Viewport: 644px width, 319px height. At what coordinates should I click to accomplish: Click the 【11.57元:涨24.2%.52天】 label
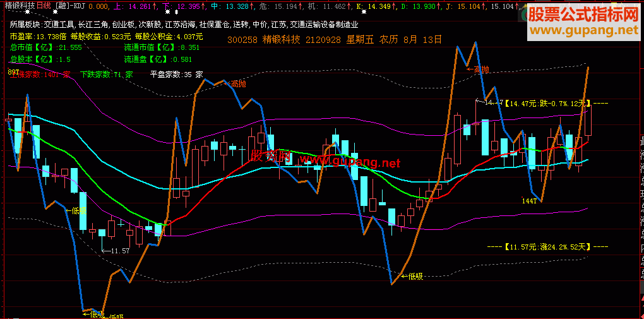click(x=547, y=246)
